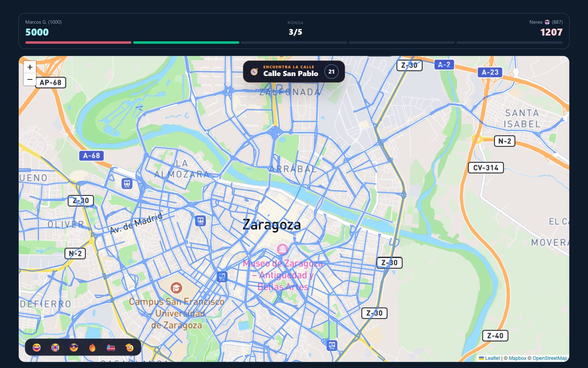Click the tram station icon beside Campus San Francisco
The image size is (588, 368).
click(222, 276)
